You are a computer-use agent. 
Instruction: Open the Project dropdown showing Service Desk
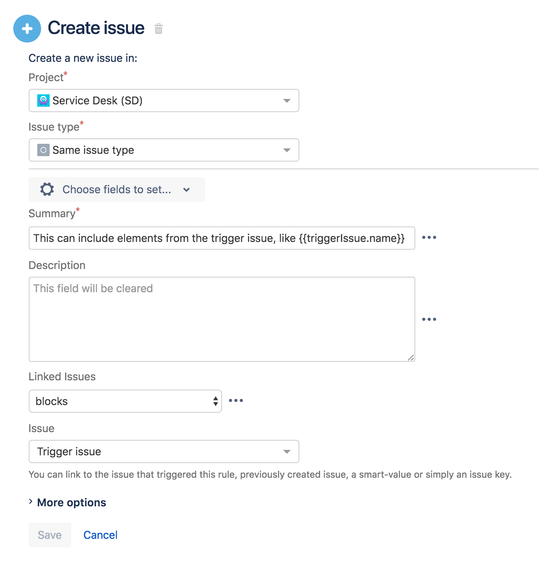[164, 101]
